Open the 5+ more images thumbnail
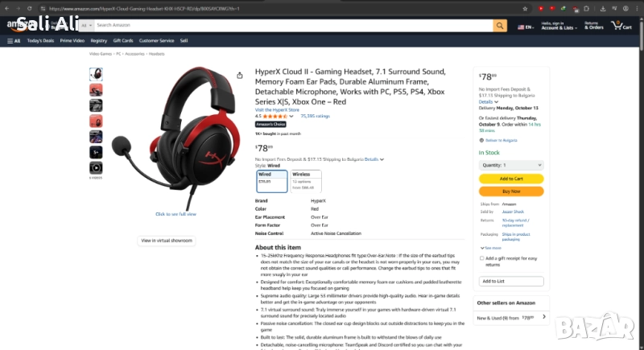 tap(96, 152)
